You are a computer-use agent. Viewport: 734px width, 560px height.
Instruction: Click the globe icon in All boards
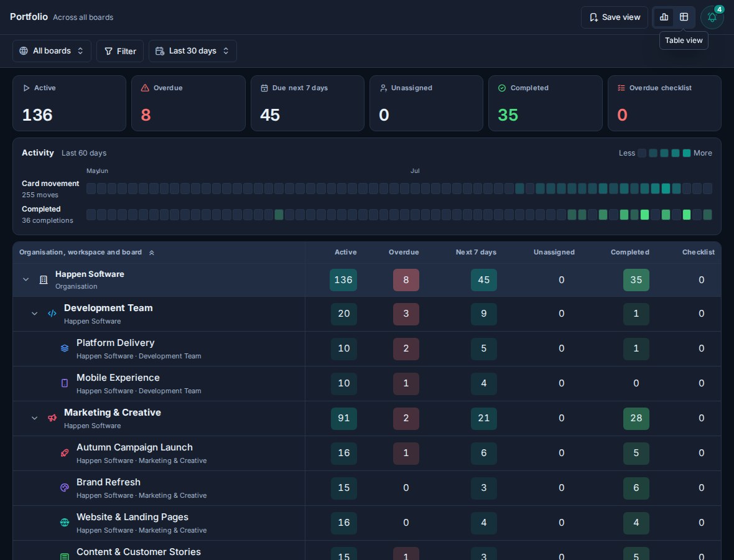[x=24, y=50]
